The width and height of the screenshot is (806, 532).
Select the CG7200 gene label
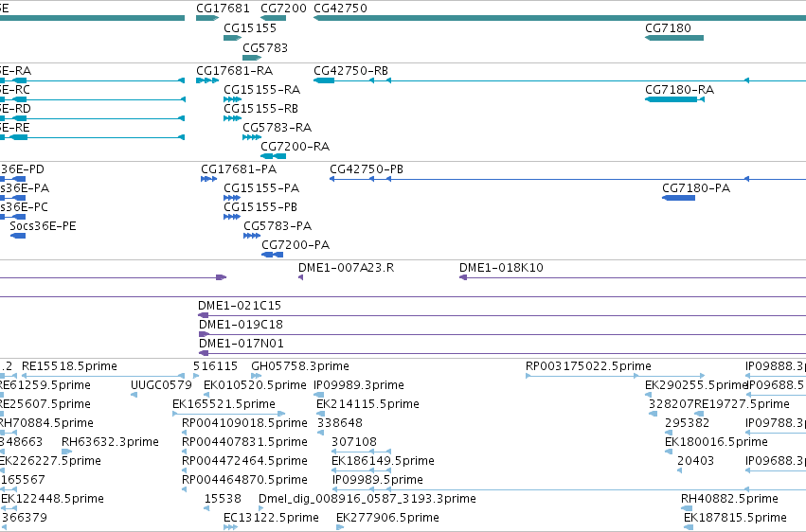pyautogui.click(x=283, y=9)
